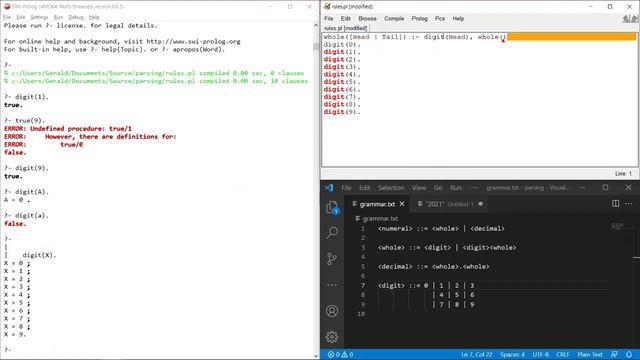This screenshot has height=360, width=640.
Task: Open View menu in VS Code
Action: [x=419, y=188]
